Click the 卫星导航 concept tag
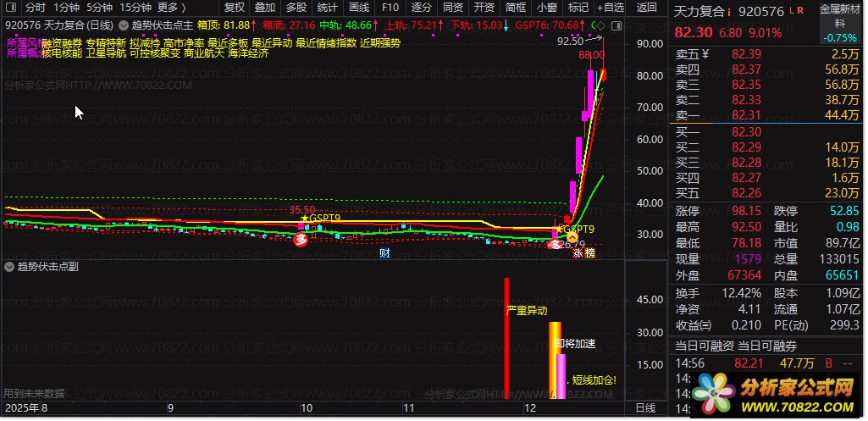This screenshot has width=868, height=421. click(x=106, y=53)
